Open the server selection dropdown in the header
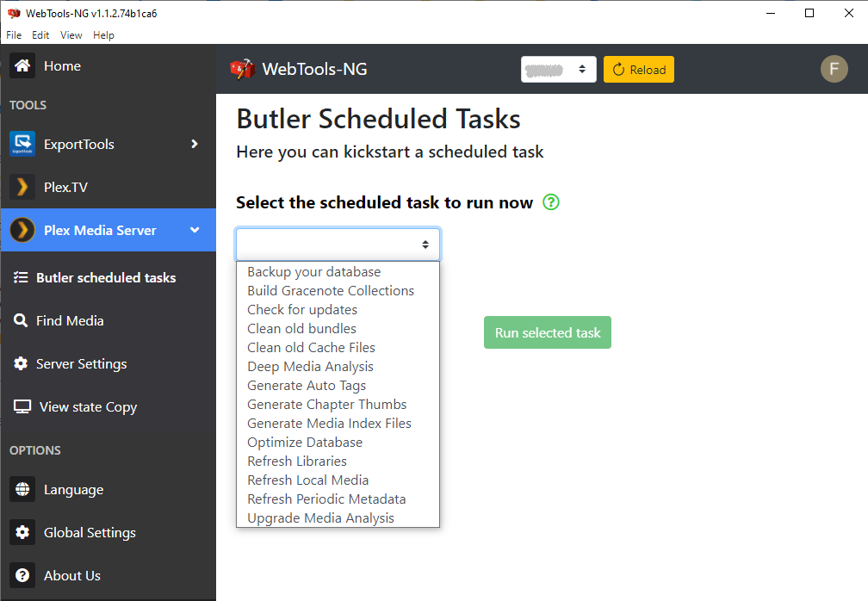The height and width of the screenshot is (601, 868). [559, 69]
